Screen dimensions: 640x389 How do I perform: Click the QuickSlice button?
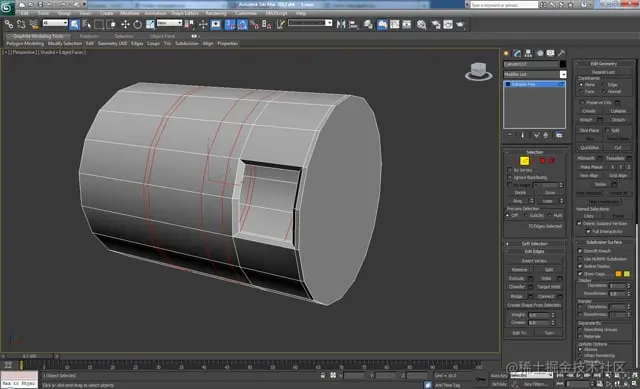coord(589,148)
